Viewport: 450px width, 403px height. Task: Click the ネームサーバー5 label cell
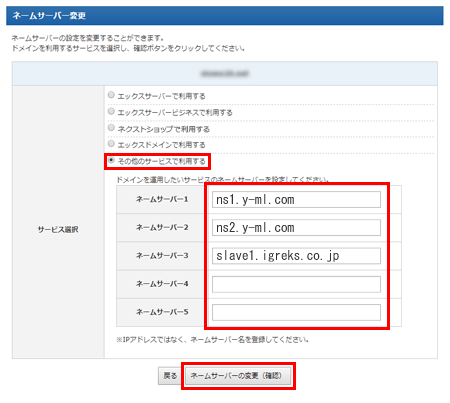tap(162, 312)
